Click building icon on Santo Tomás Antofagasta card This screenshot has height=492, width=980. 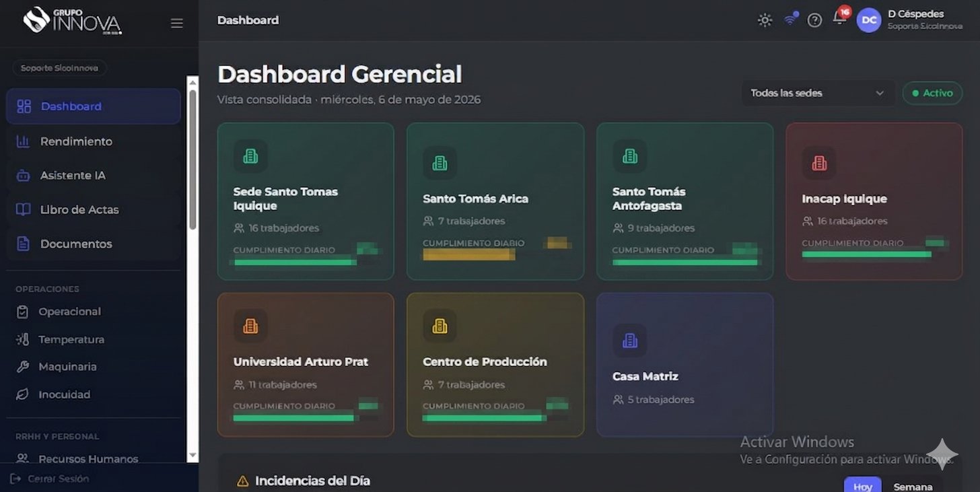[x=629, y=156]
